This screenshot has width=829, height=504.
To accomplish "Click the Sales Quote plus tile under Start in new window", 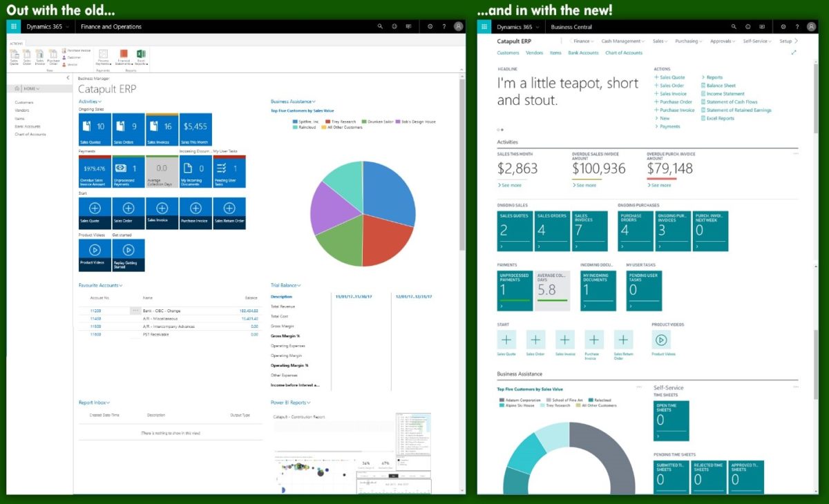I will [x=506, y=339].
